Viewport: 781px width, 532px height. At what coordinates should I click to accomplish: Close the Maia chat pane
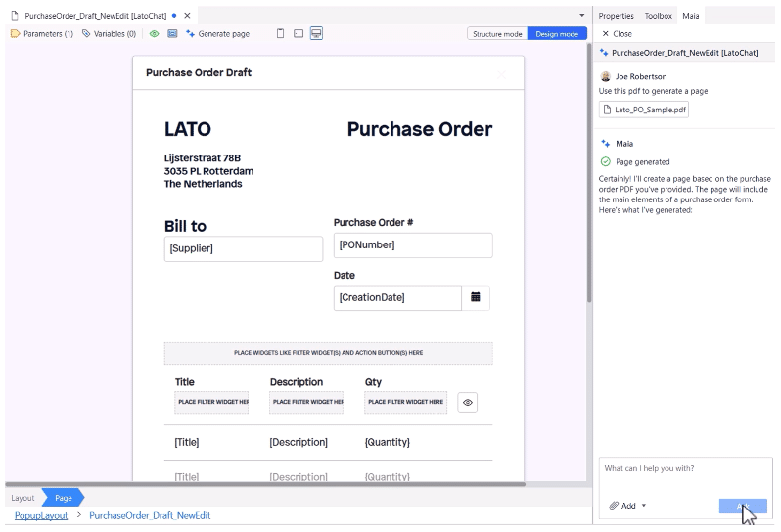617,33
